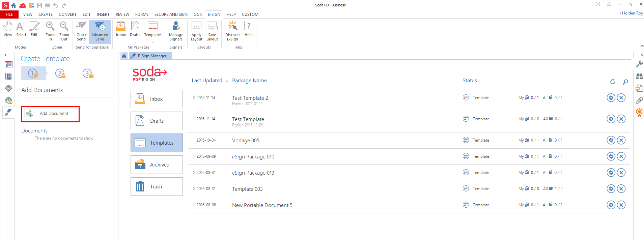The image size is (644, 240).
Task: Open Trash in the E-Sign sidebar
Action: [x=157, y=186]
